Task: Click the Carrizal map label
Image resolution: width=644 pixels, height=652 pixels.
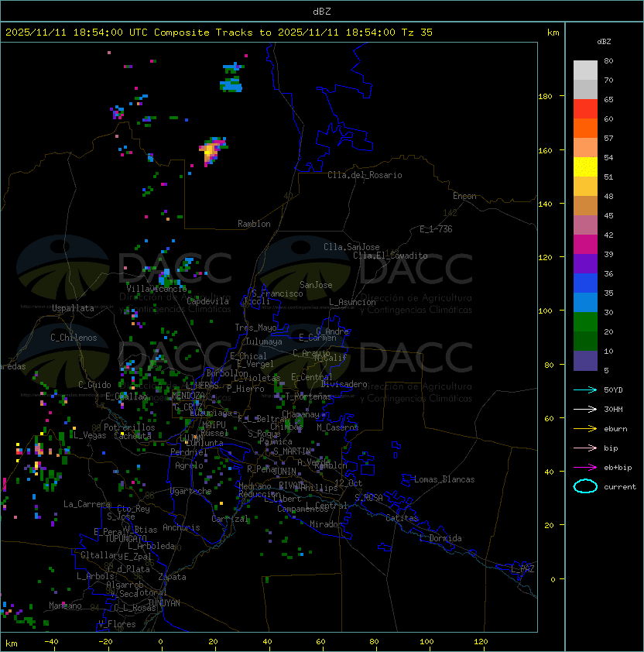Action: coord(230,519)
